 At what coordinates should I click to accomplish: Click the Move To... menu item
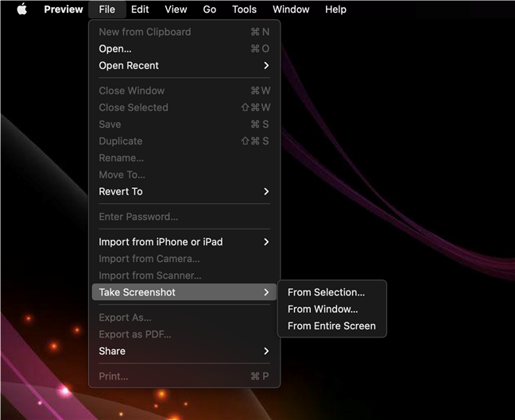coord(184,175)
